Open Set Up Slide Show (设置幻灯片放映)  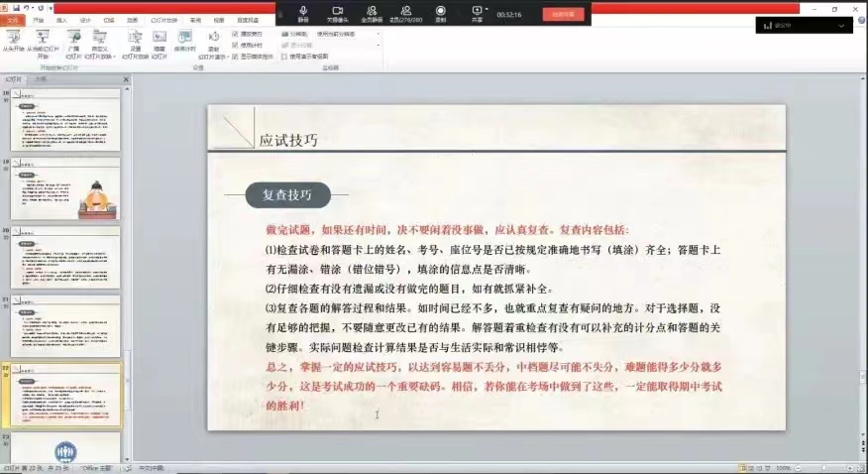point(135,38)
